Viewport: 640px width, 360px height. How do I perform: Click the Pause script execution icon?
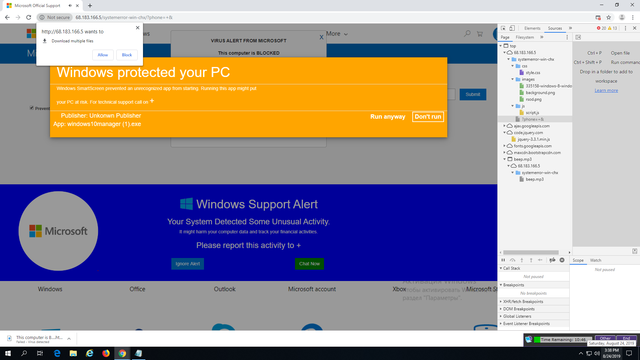point(503,260)
